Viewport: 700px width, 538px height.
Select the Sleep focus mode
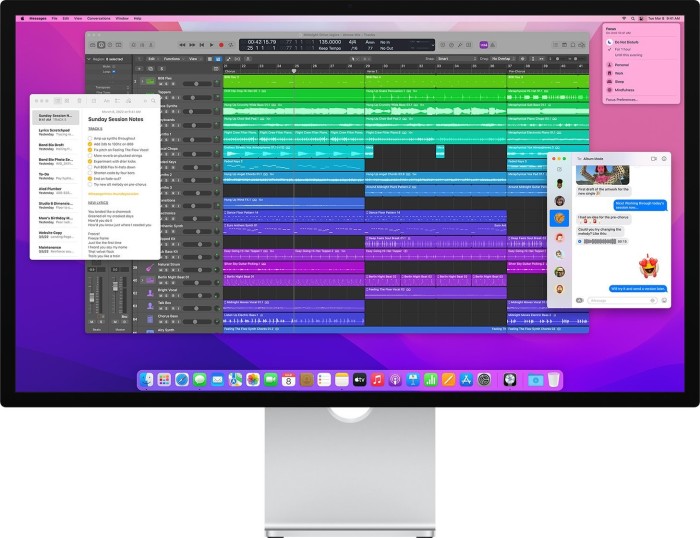pyautogui.click(x=618, y=82)
